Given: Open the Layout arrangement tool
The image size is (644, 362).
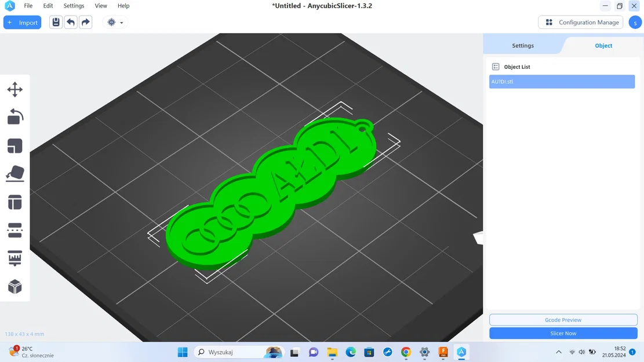Looking at the screenshot, I should (x=15, y=202).
